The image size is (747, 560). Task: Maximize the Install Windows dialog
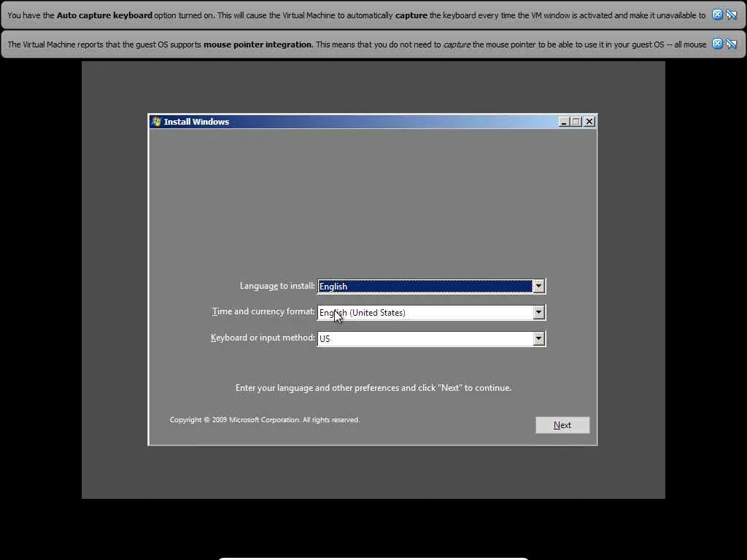click(x=576, y=122)
